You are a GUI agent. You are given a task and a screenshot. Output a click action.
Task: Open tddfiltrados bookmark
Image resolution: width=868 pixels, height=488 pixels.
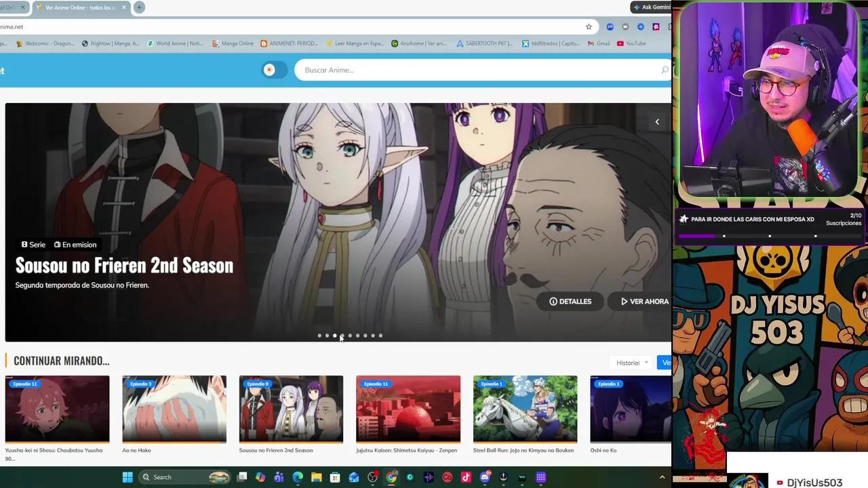[x=551, y=43]
